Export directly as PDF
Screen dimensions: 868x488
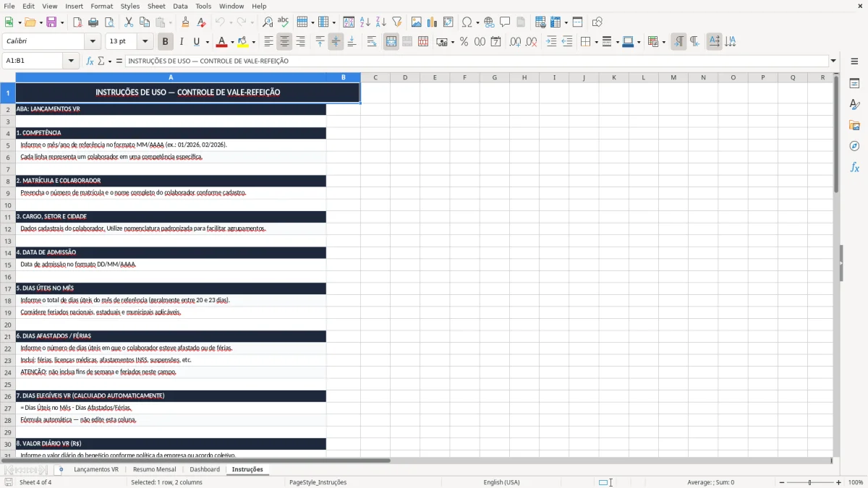(77, 22)
